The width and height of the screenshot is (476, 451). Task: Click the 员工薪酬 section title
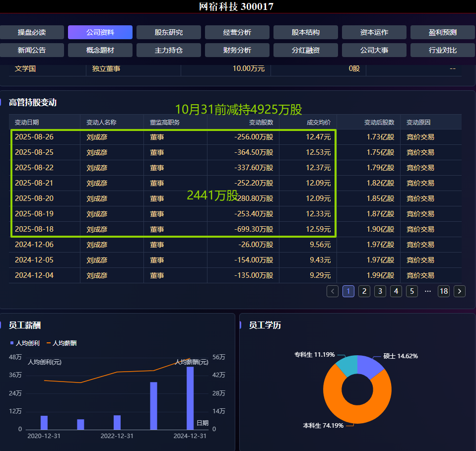pyautogui.click(x=25, y=325)
